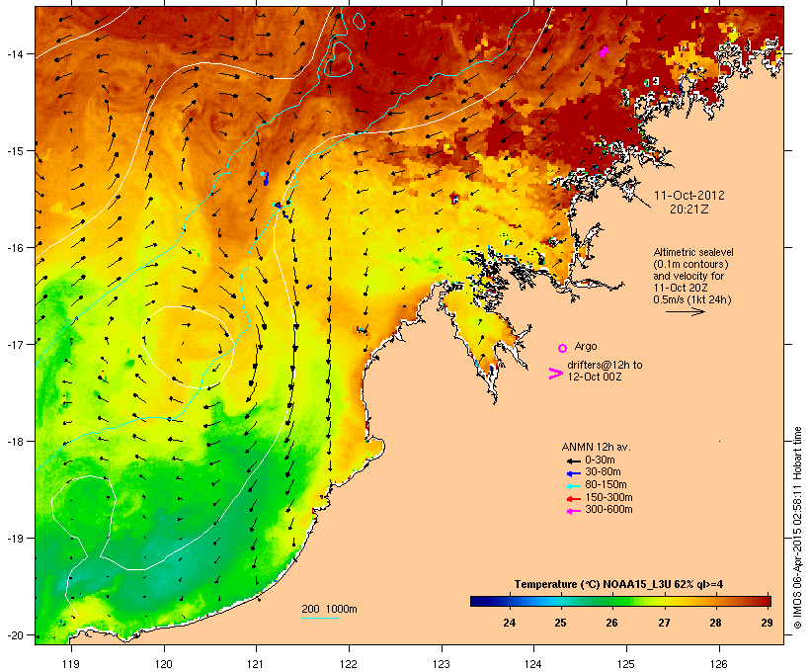Click the latitude label -18

pyautogui.click(x=14, y=442)
